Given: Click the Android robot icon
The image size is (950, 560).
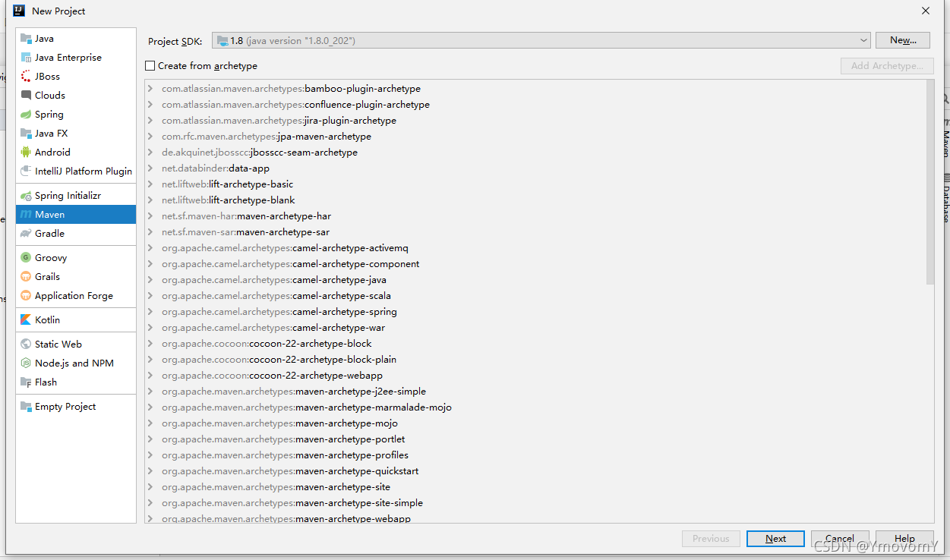Looking at the screenshot, I should [x=26, y=153].
